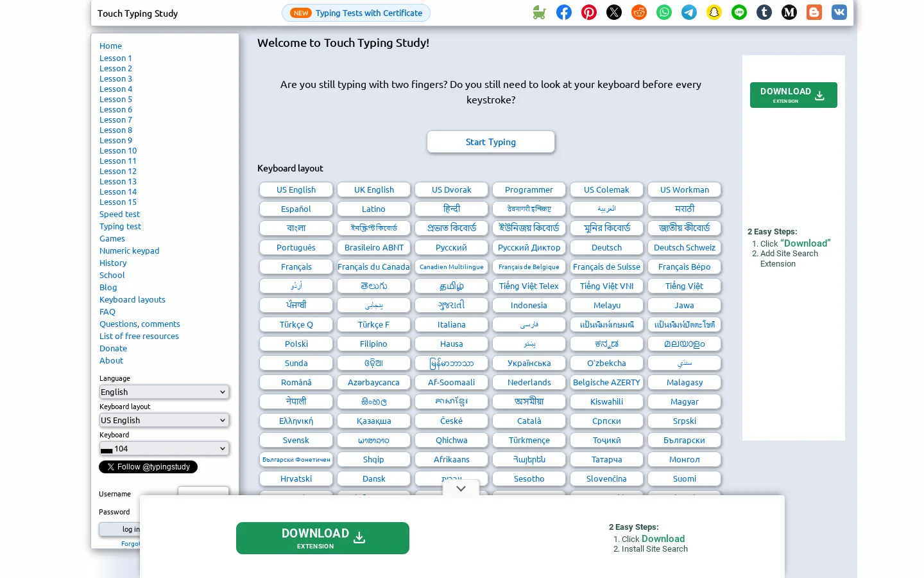Open Lesson 15

click(x=118, y=202)
